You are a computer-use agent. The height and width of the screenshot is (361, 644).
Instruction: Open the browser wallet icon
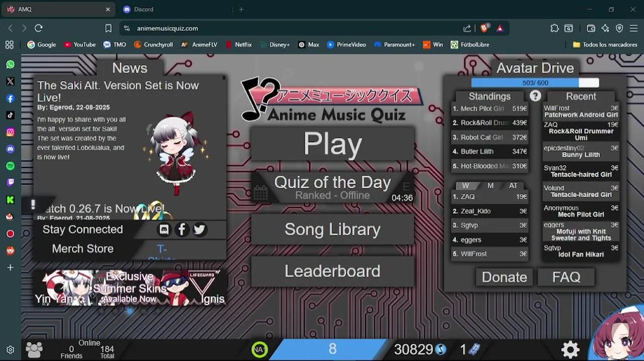[x=591, y=28]
